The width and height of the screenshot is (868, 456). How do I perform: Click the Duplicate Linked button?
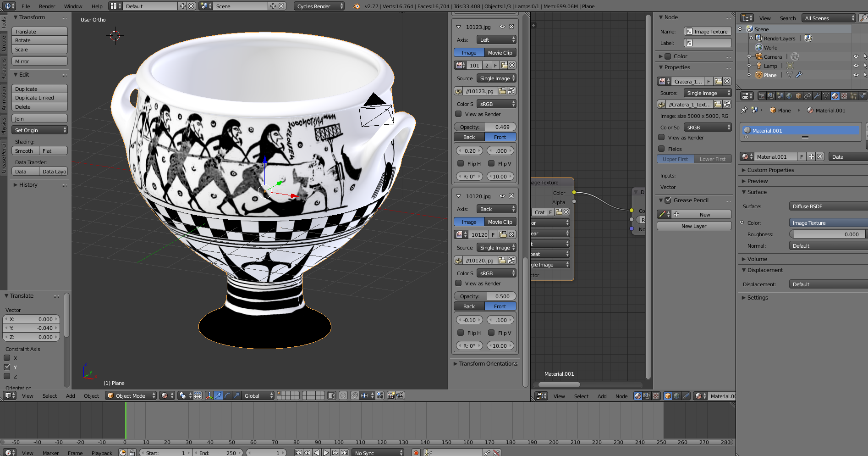39,98
